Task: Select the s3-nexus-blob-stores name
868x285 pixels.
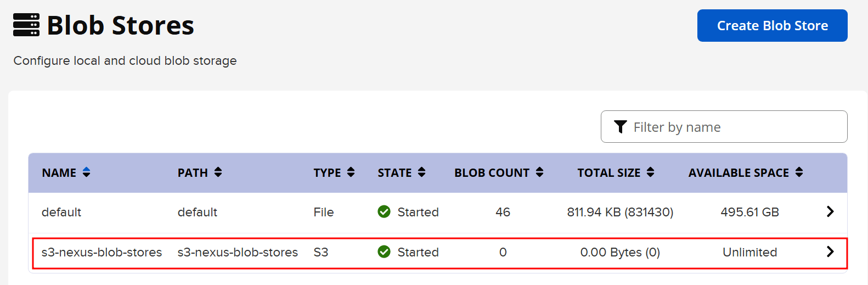Action: [x=102, y=252]
